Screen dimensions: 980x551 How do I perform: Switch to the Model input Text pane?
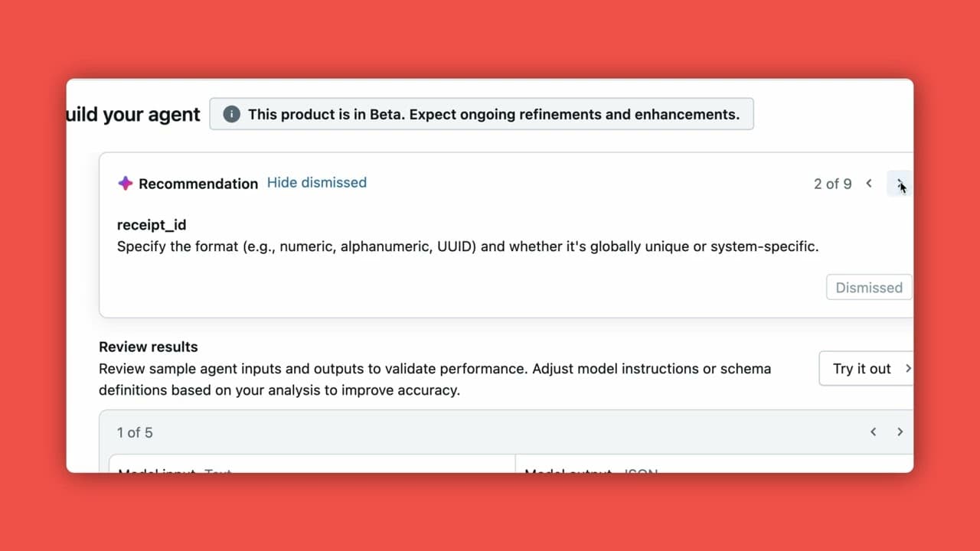point(172,472)
